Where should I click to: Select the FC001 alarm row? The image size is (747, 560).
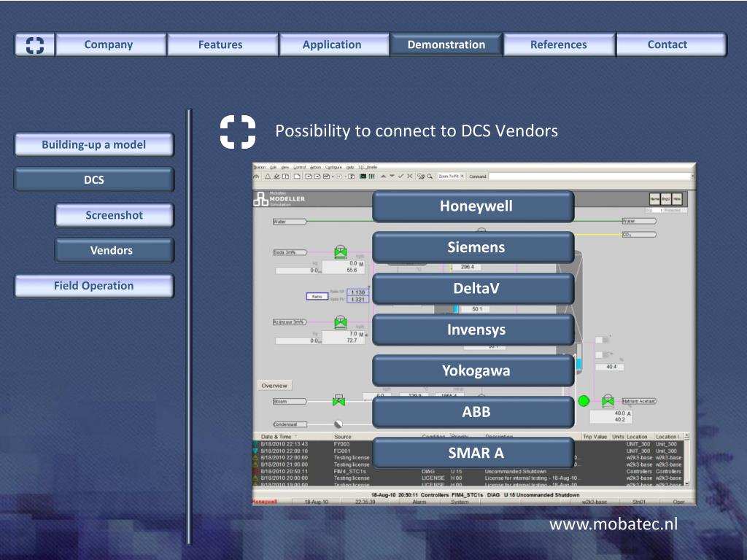click(469, 451)
